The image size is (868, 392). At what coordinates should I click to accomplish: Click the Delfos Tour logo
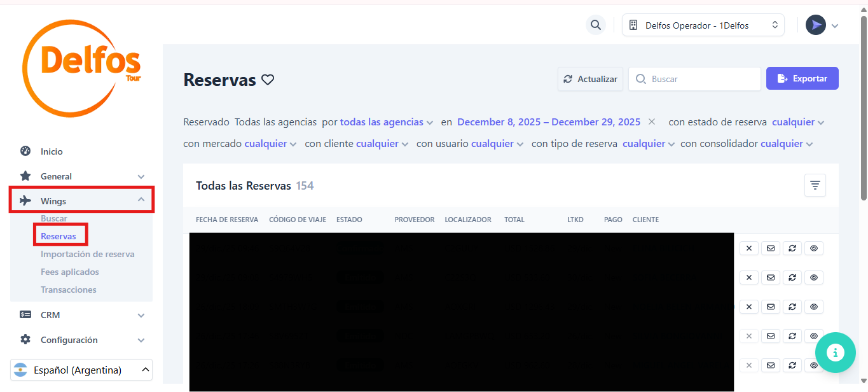81,68
